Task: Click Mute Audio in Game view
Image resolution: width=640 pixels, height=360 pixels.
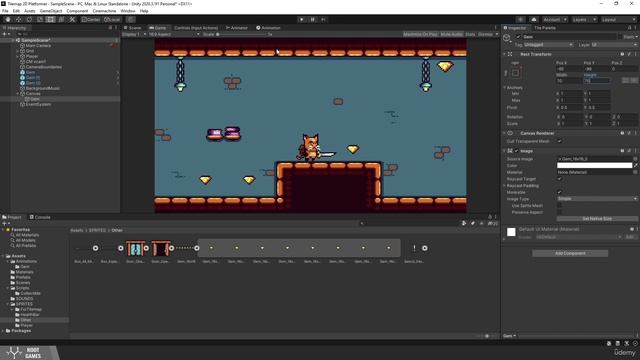Action: 451,34
